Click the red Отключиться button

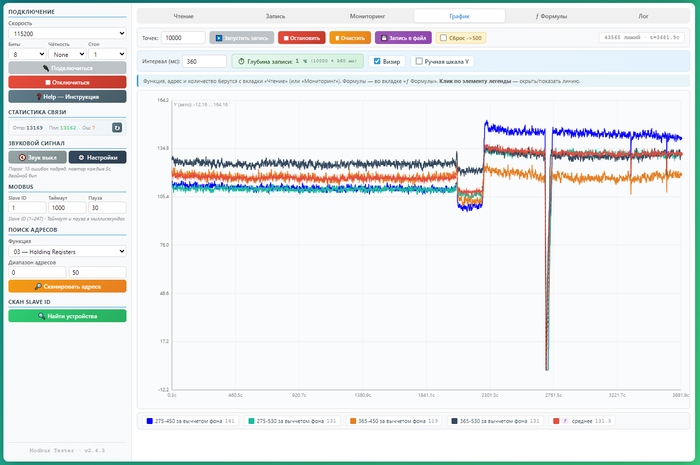click(67, 82)
